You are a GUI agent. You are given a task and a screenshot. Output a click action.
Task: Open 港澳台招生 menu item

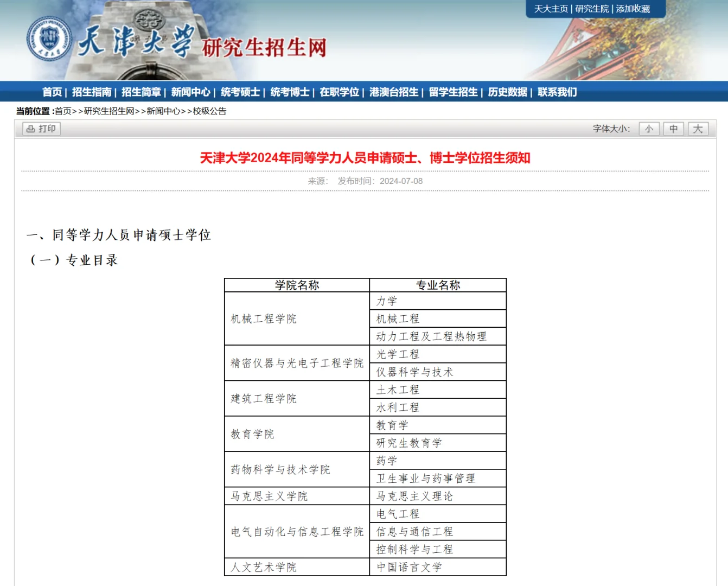(394, 92)
